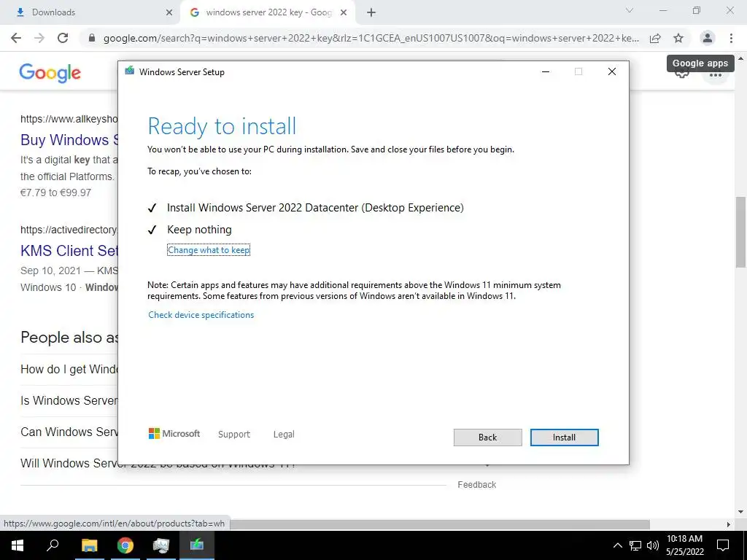Open Chrome's three-dot menu
The width and height of the screenshot is (747, 560).
tap(731, 38)
